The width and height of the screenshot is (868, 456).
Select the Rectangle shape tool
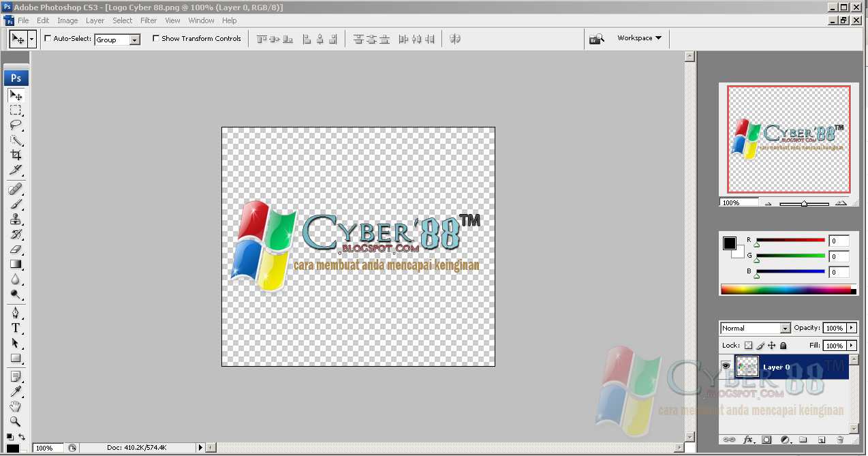[16, 358]
